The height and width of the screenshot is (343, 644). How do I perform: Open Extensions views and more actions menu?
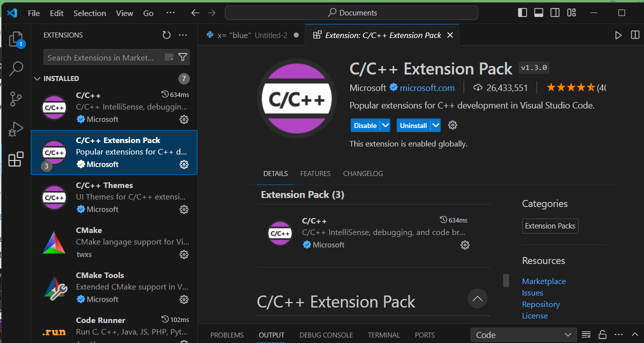tap(183, 35)
